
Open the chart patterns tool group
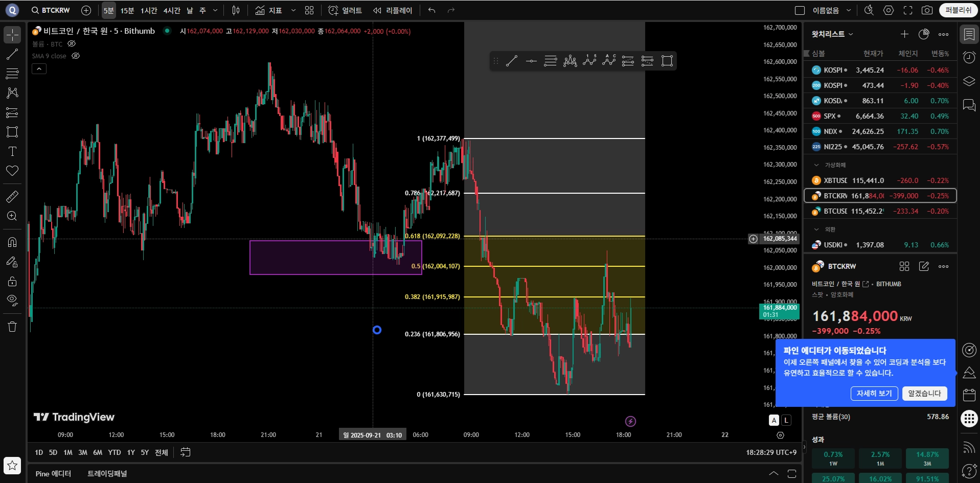pos(12,93)
